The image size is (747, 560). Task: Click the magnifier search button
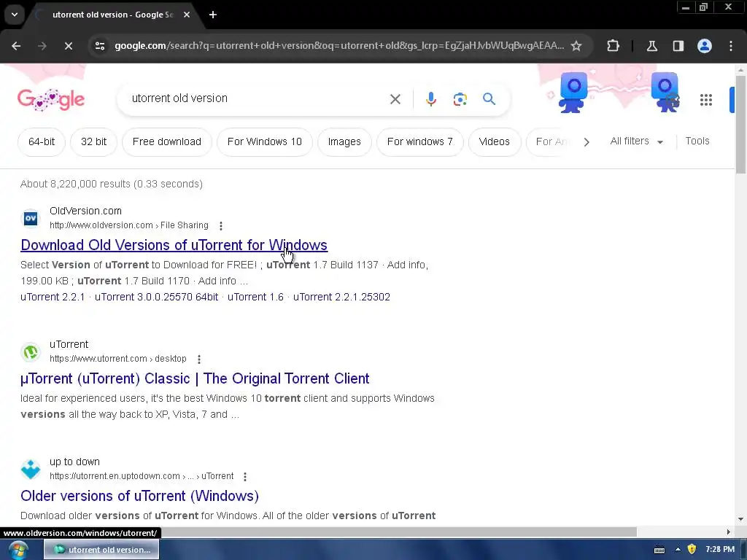(489, 99)
